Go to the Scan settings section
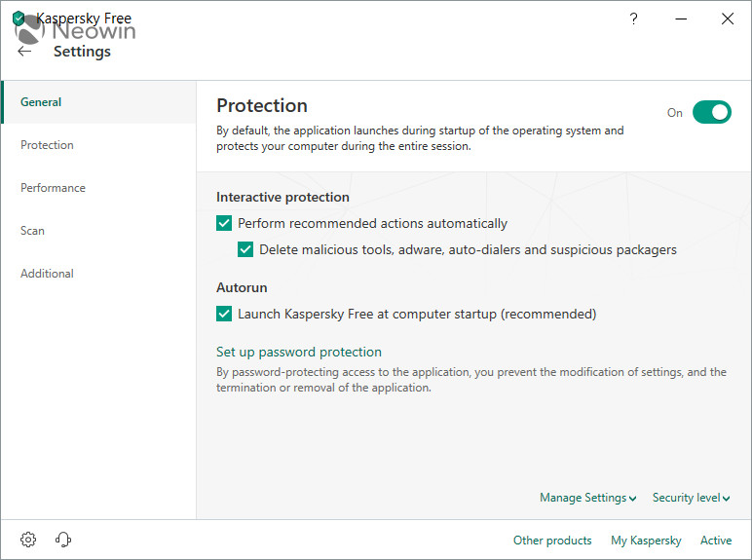The height and width of the screenshot is (560, 752). pos(32,231)
